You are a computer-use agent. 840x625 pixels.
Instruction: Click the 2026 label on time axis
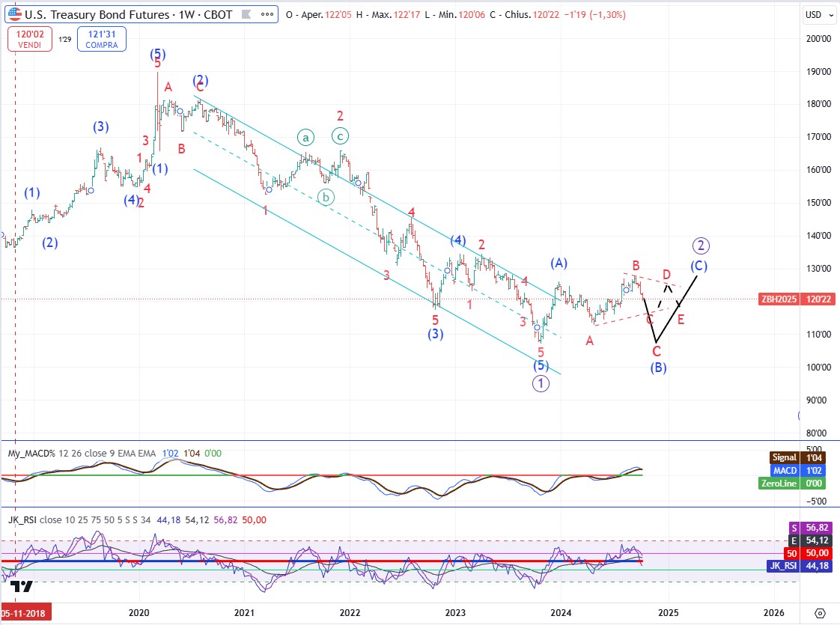(x=773, y=613)
